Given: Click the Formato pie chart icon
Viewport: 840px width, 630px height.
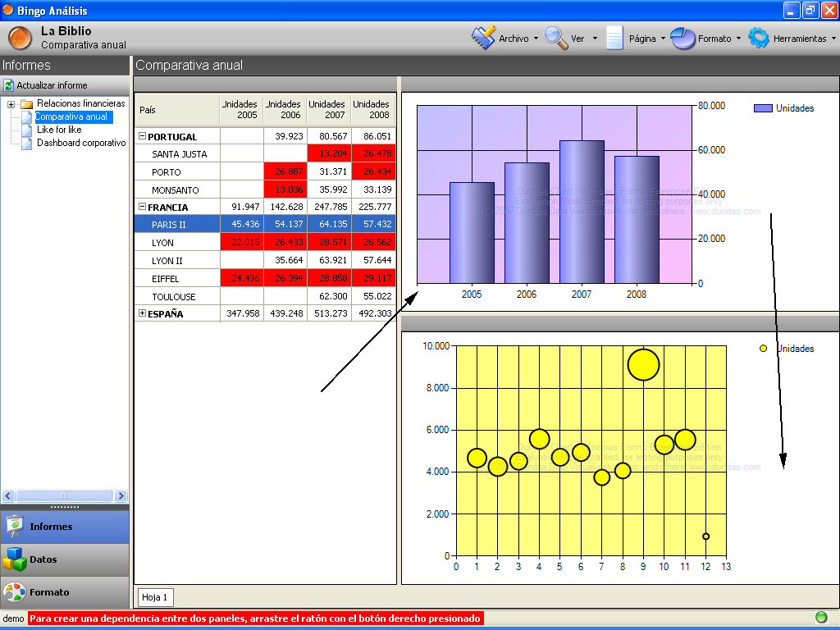Looking at the screenshot, I should [683, 38].
